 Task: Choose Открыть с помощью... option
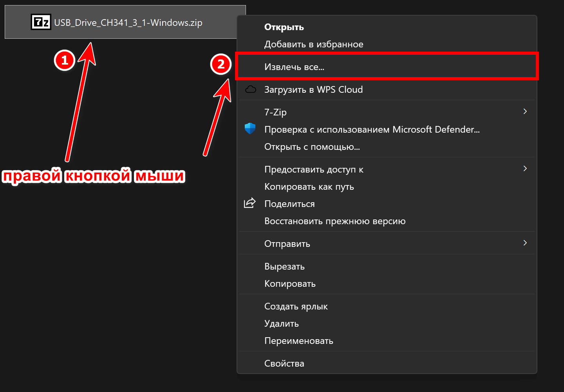point(312,147)
